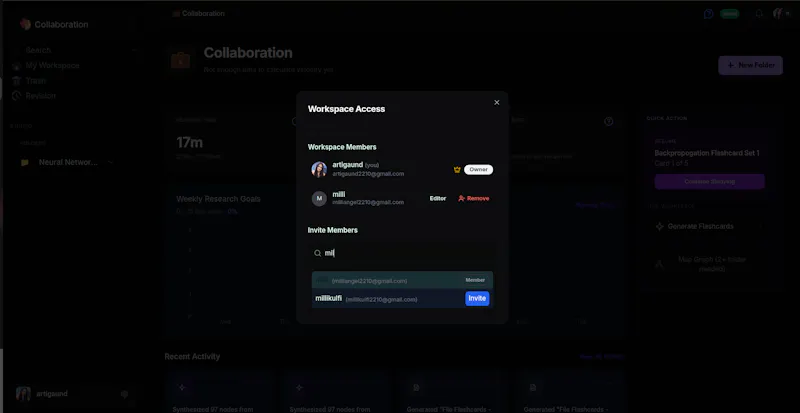Open the Neural Networ... folder
800x413 pixels.
68,162
